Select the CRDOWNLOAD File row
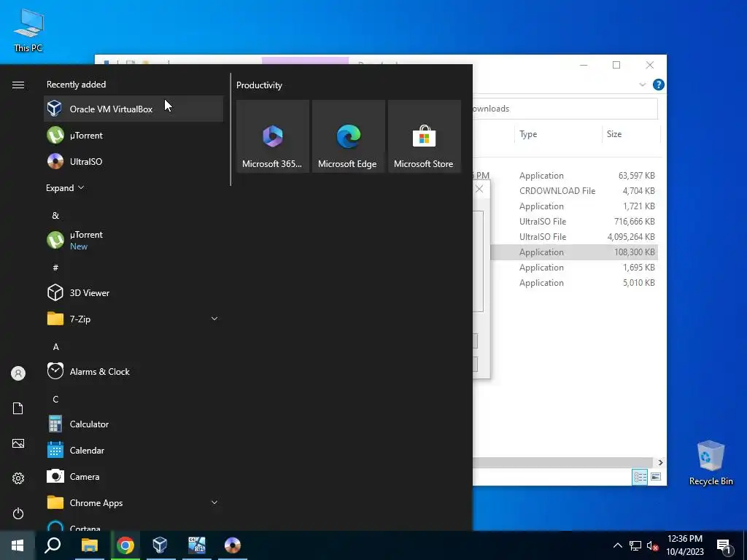747x560 pixels. (x=574, y=191)
